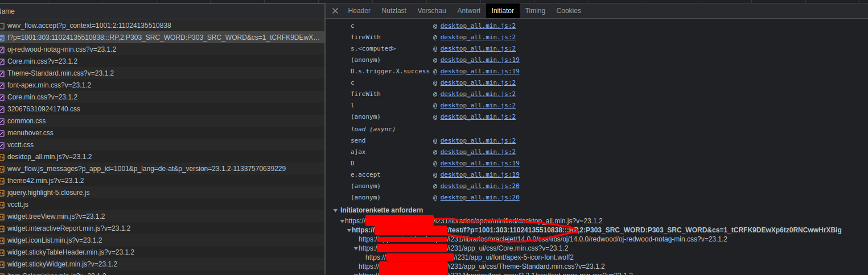This screenshot has height=275, width=868.
Task: Collapse the desktop_all.min.js initiator chain node
Action: tap(342, 221)
